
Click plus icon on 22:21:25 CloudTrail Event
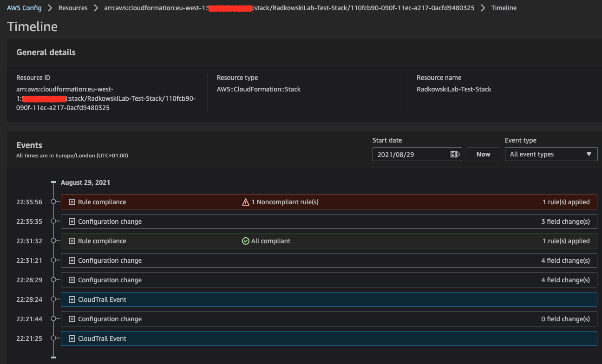72,338
